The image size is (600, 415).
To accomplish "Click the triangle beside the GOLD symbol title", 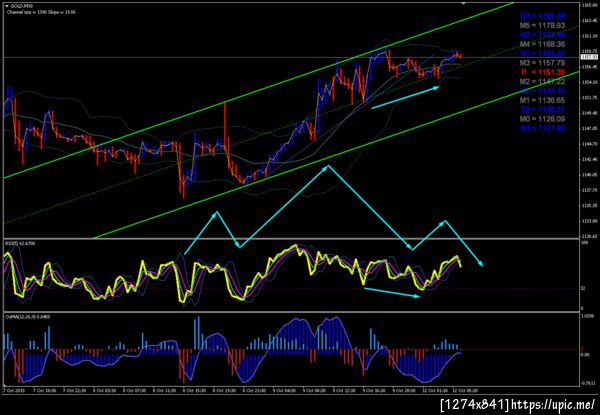I will (x=6, y=6).
